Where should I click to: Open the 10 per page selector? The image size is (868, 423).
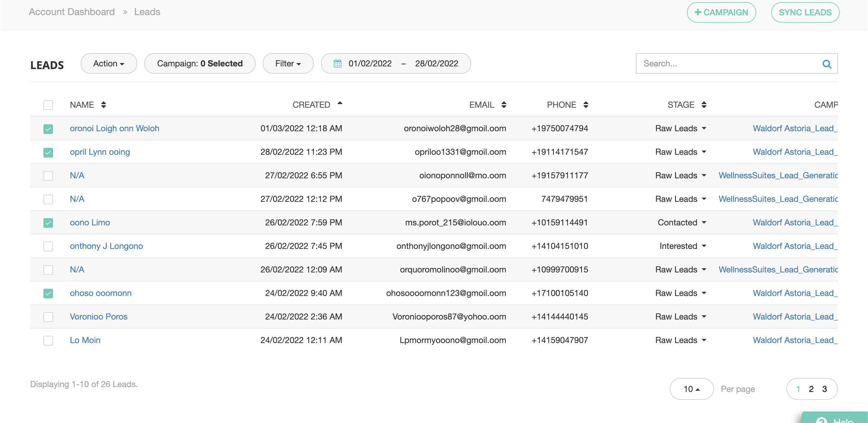pyautogui.click(x=691, y=389)
